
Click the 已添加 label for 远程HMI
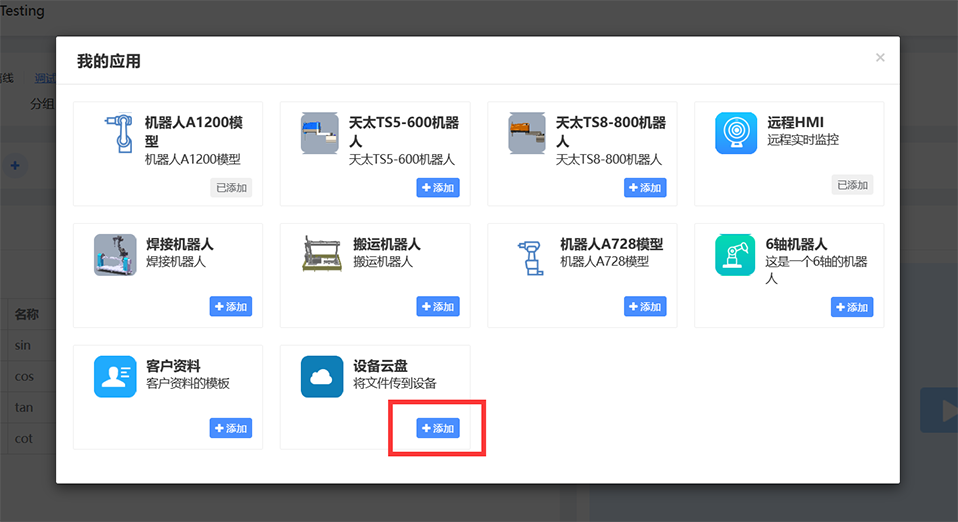tap(852, 185)
